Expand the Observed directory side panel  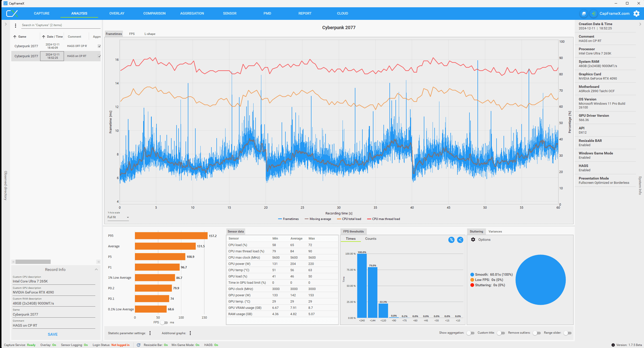(x=6, y=24)
